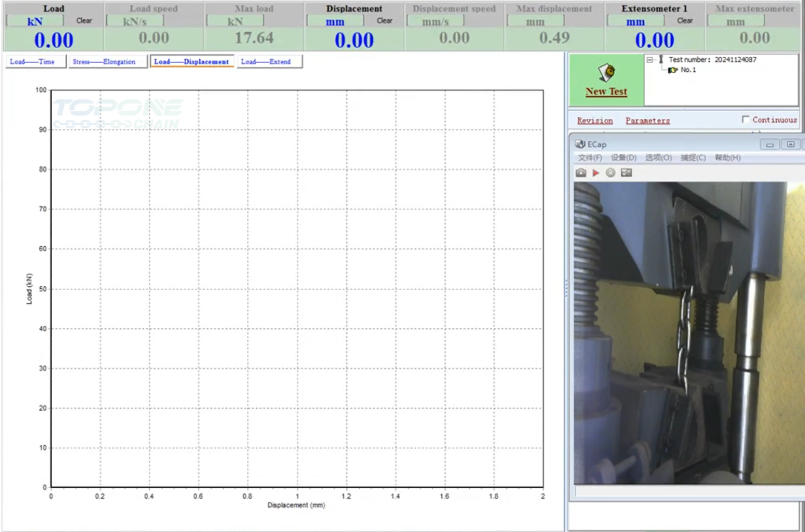Click the ECap camera video preview
Screen dimensions: 805x532
(689, 333)
